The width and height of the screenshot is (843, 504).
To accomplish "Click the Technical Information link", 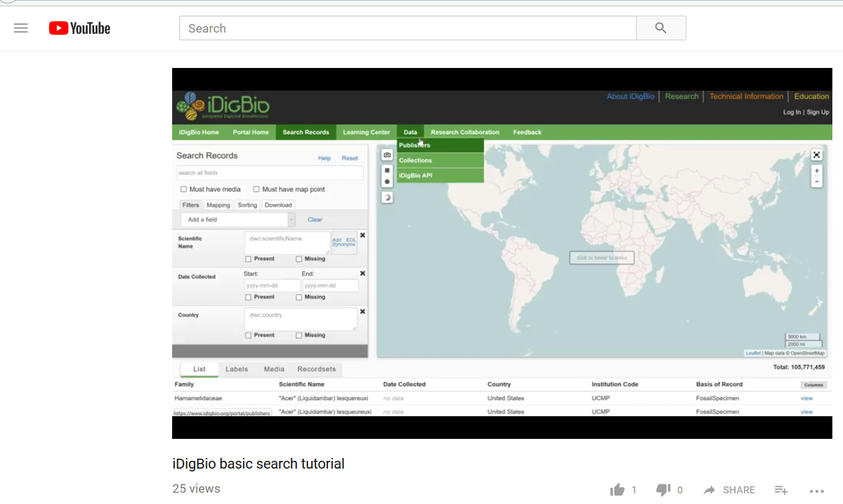I will click(x=746, y=96).
